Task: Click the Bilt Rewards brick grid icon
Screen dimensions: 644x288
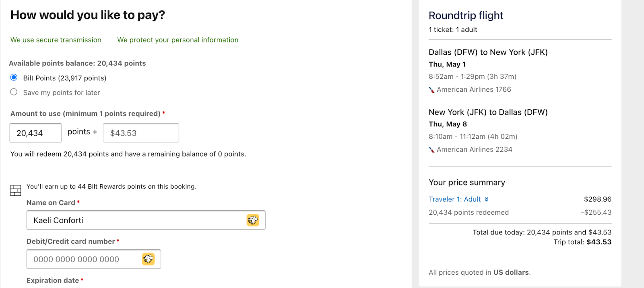Action: point(16,190)
